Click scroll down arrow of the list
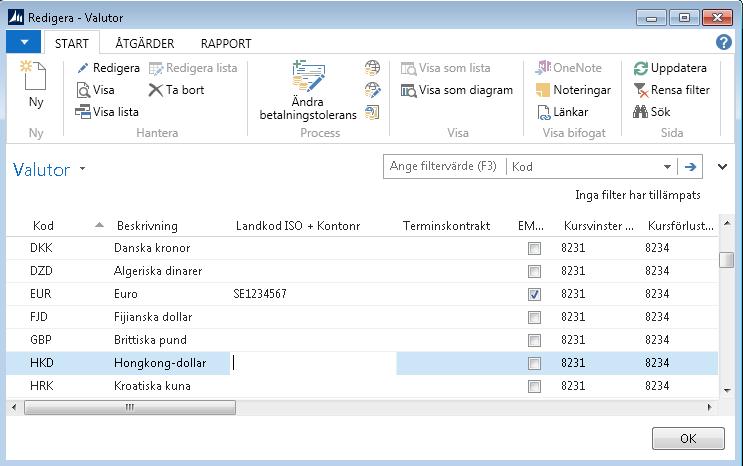 pos(726,391)
